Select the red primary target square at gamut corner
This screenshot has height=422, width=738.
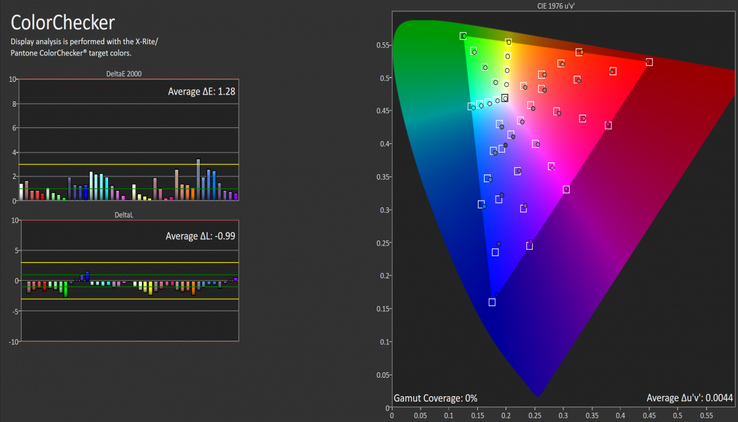tap(649, 62)
